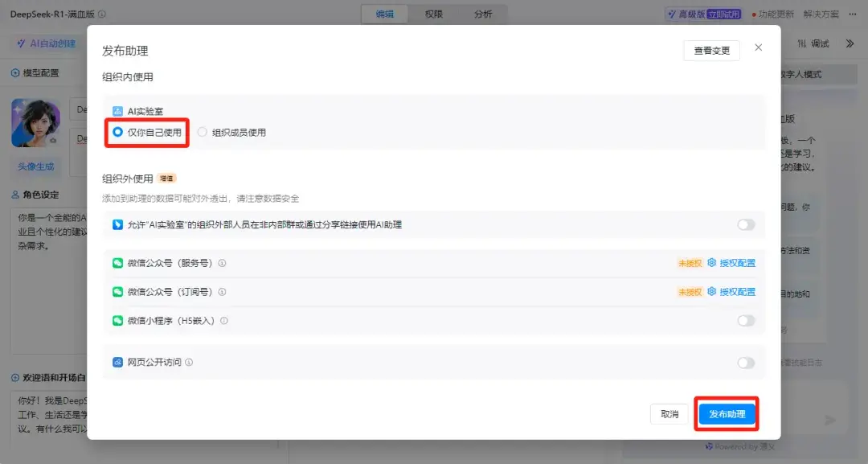Click the 取消 button

click(x=669, y=414)
